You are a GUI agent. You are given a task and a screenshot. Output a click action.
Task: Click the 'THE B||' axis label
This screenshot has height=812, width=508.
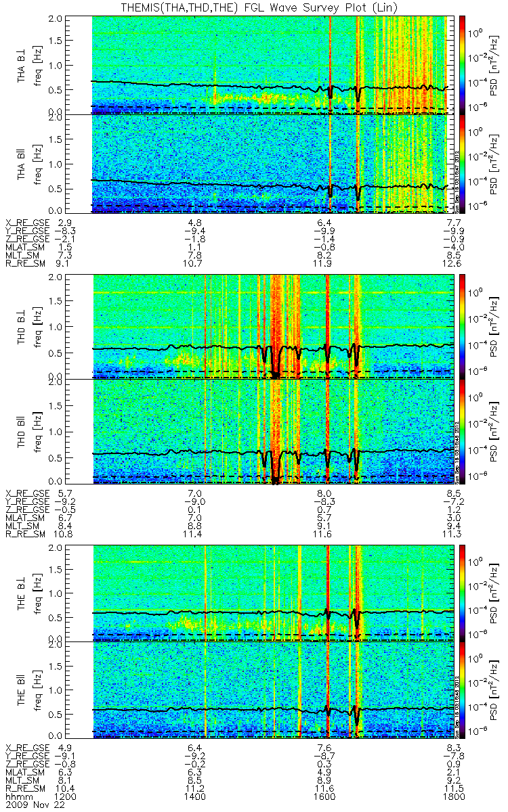(22, 690)
